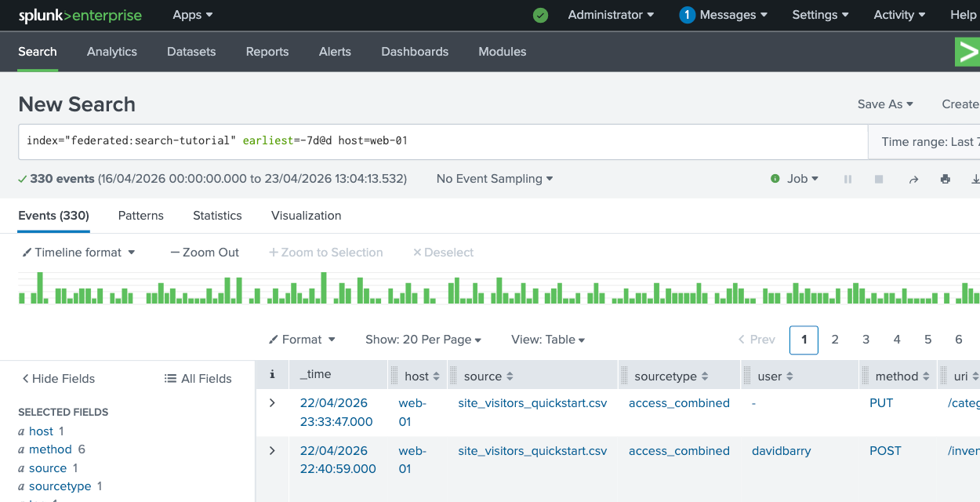
Task: Click site_visitors_quickstart.csv in the first row
Action: tap(532, 403)
